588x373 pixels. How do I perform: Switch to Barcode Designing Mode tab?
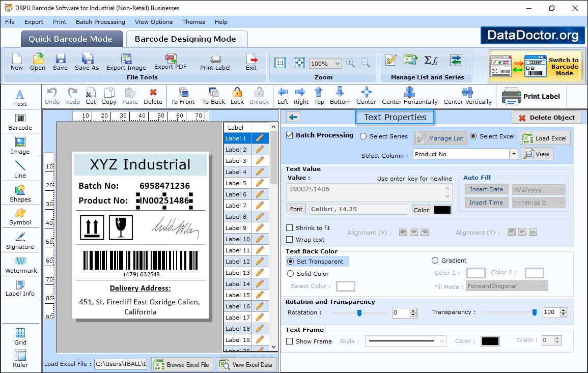pos(185,39)
